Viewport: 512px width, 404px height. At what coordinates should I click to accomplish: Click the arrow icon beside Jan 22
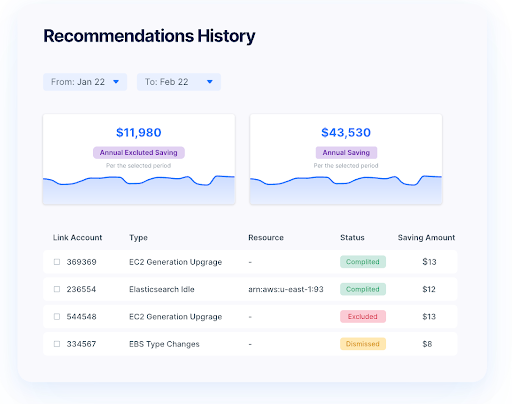(x=116, y=82)
